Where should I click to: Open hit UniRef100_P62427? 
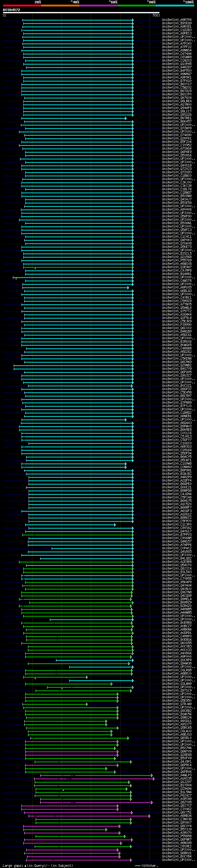(177, 796)
